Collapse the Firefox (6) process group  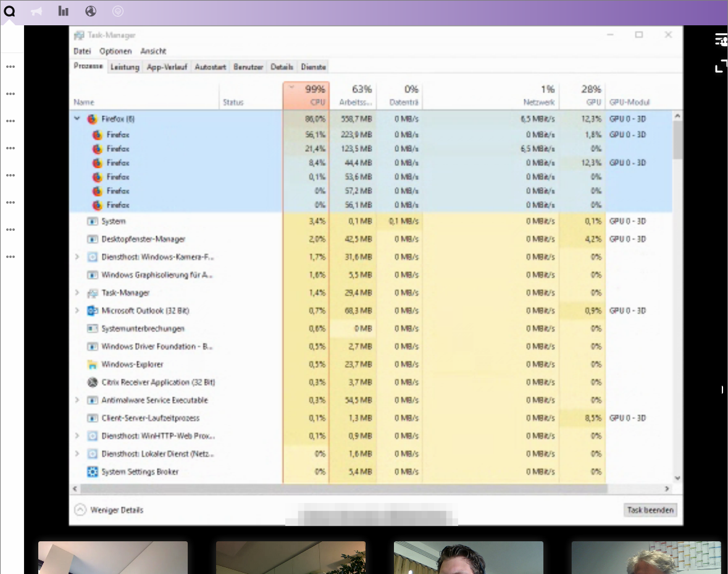pos(77,119)
